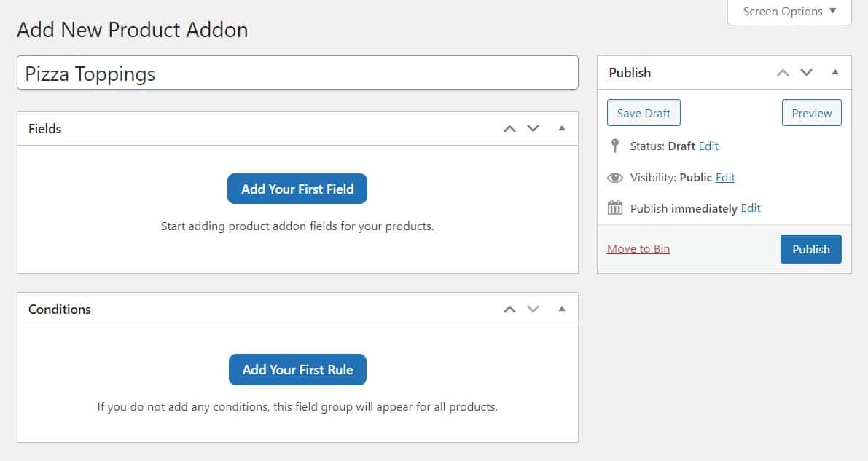868x461 pixels.
Task: Focus the Pizza Toppings title field
Action: tap(297, 74)
